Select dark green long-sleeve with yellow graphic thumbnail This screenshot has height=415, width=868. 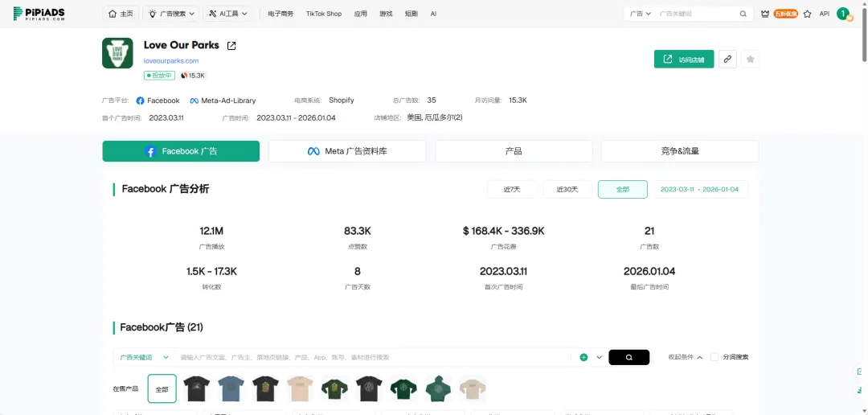(x=334, y=388)
